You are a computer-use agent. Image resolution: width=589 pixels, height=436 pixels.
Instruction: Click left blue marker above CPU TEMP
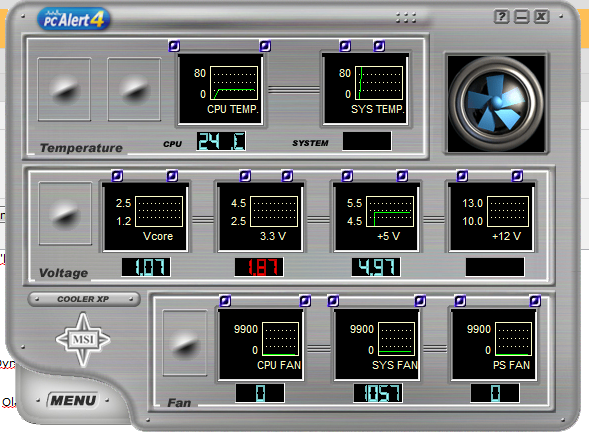pos(174,46)
